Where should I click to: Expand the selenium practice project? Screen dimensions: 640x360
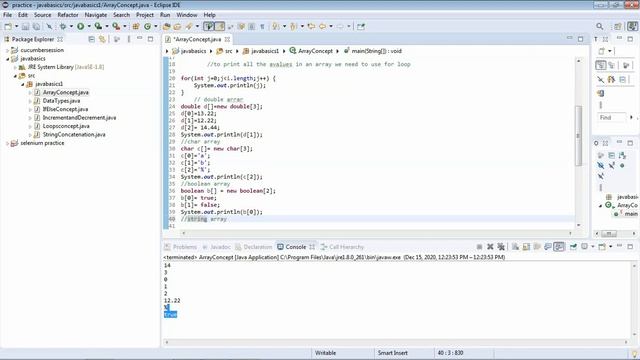(7, 143)
